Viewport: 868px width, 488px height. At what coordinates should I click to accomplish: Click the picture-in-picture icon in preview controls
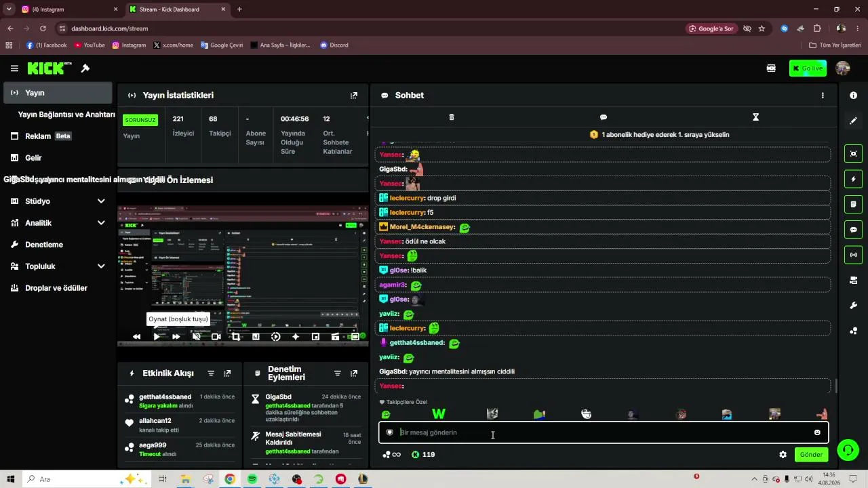315,336
